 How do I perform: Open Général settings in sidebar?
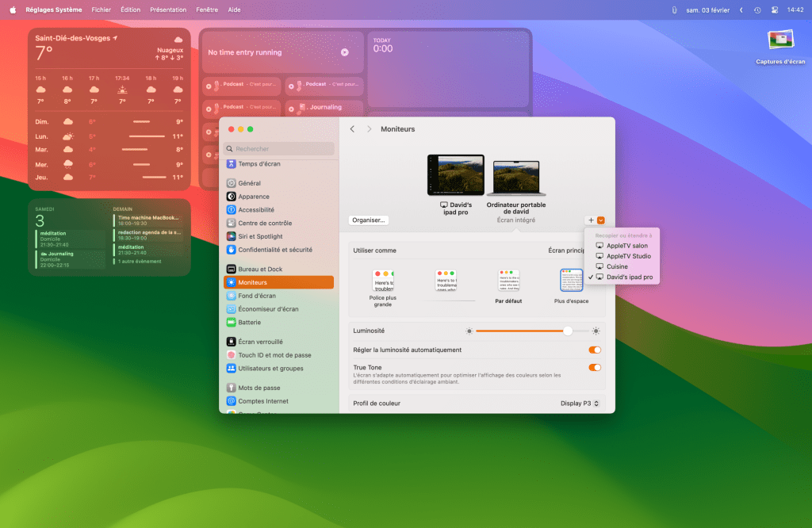click(249, 183)
